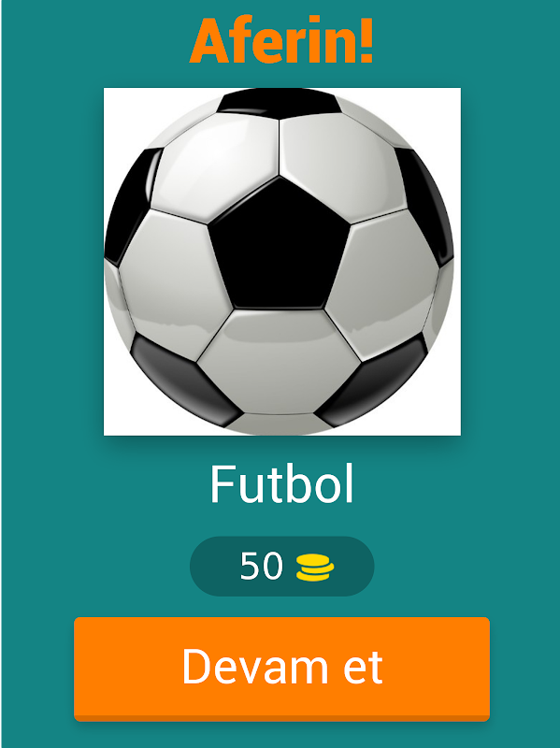Viewport: 560px width, 748px height.
Task: Tap the white hexagon above-left of center pentagon
Action: click(x=215, y=167)
